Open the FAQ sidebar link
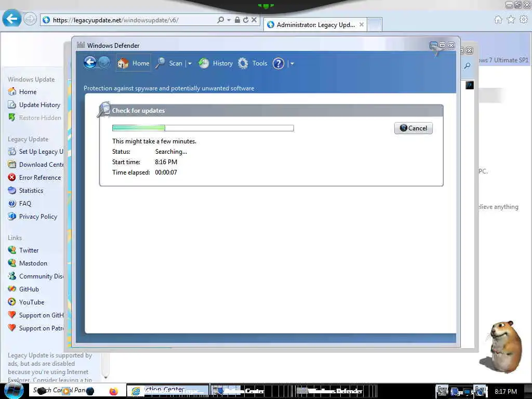The width and height of the screenshot is (532, 399). click(20, 204)
